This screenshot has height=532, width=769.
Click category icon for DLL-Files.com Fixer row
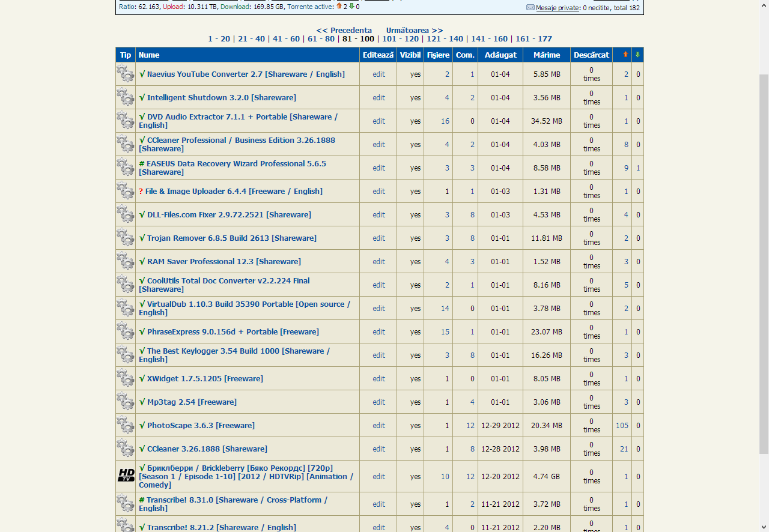126,214
